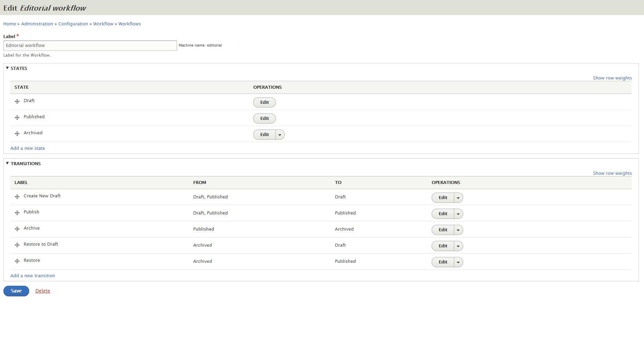Edit the Restore to Draft transition
Image resolution: width=644 pixels, height=344 pixels.
(x=443, y=246)
